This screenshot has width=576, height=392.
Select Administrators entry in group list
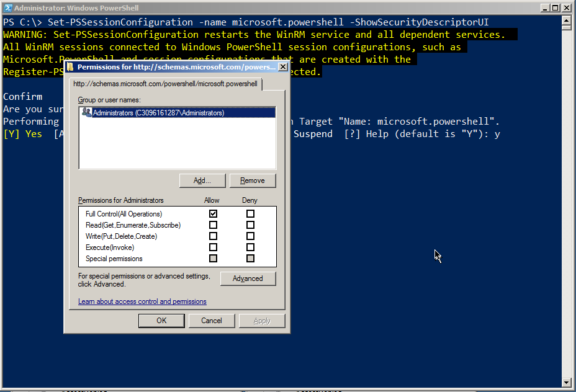[158, 113]
